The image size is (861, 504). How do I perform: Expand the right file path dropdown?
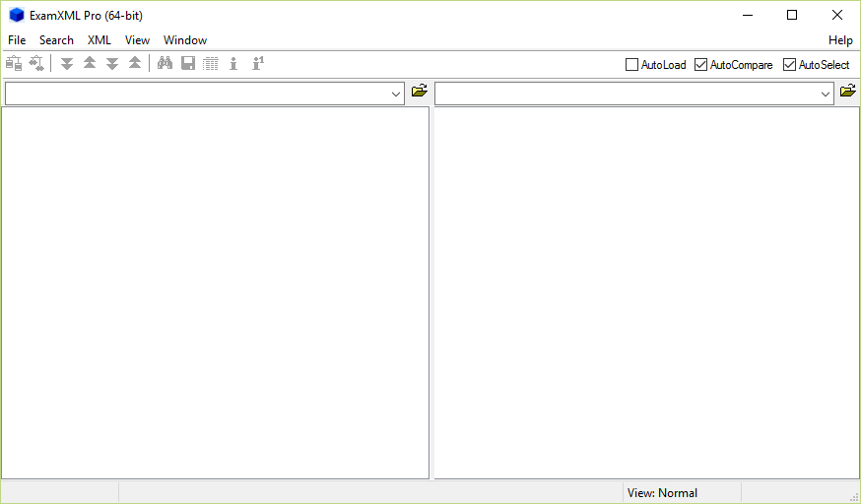[825, 94]
